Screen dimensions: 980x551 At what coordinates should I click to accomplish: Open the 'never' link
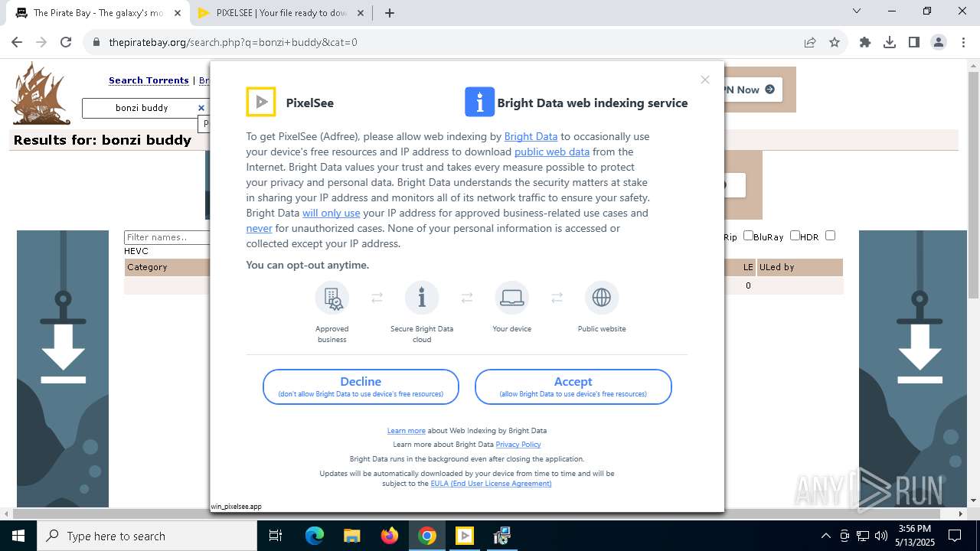pos(259,228)
